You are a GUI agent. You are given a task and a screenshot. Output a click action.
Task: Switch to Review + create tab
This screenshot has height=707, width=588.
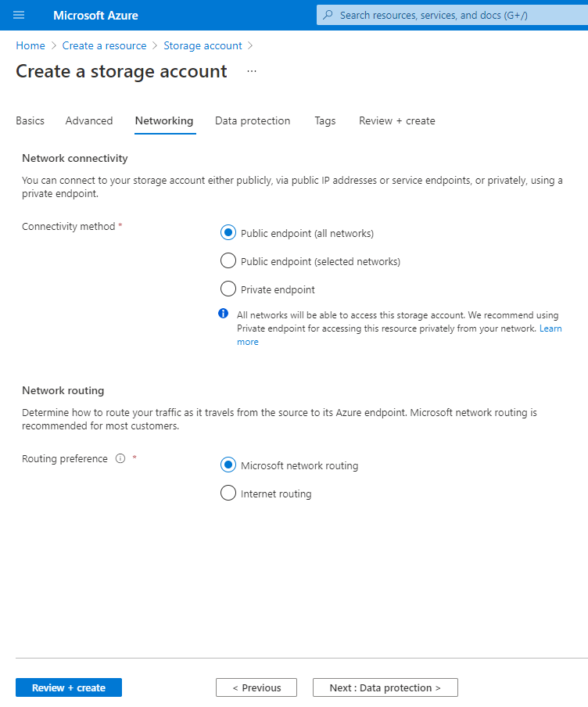[x=396, y=121]
